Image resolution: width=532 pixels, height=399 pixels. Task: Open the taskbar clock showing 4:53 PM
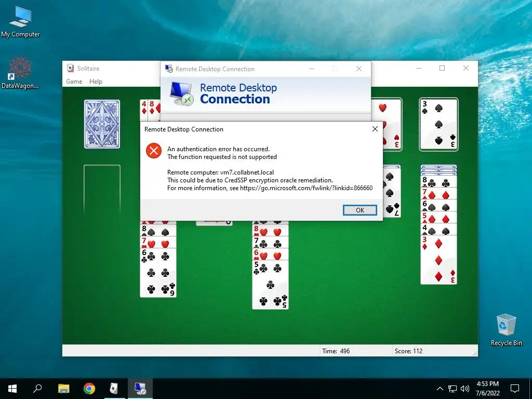point(487,389)
